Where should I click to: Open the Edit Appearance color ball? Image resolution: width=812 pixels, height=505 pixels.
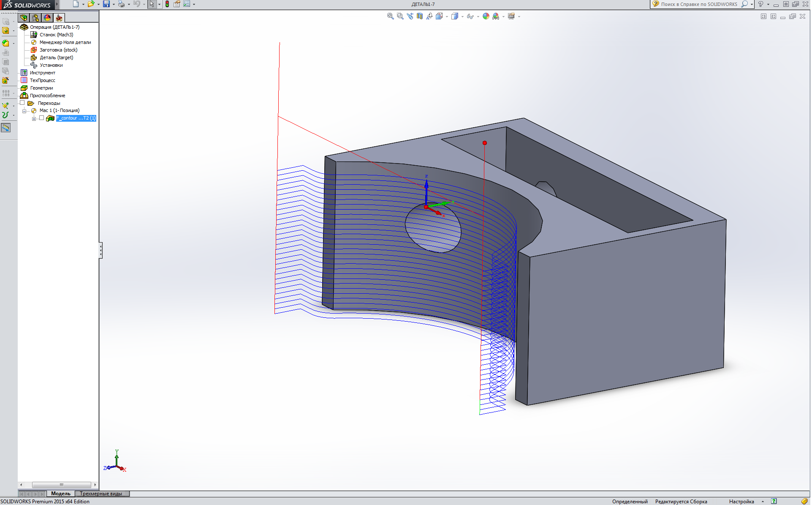486,16
